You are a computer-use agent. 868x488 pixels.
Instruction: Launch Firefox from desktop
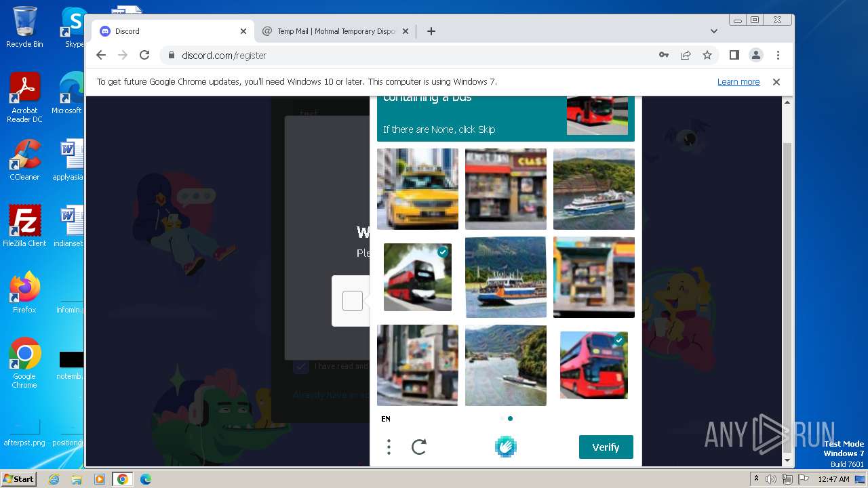[24, 293]
